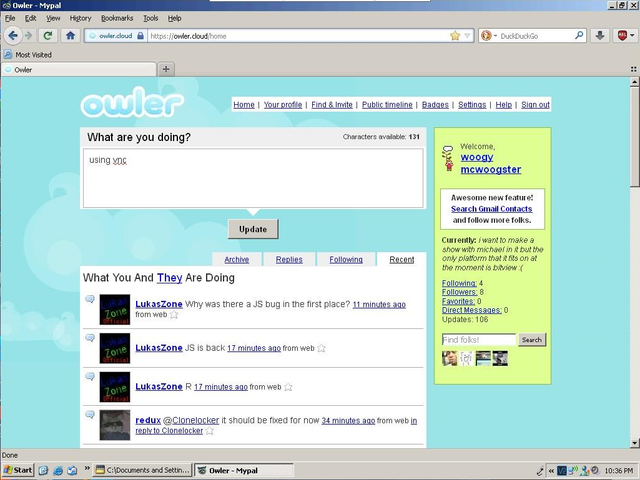Click the They link in heading
The image size is (640, 480).
[169, 278]
